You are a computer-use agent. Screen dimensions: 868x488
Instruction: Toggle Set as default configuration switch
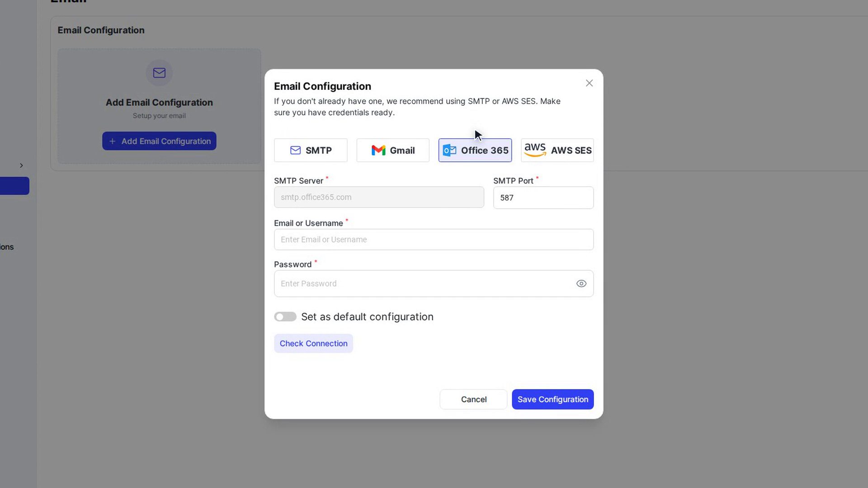pyautogui.click(x=285, y=317)
